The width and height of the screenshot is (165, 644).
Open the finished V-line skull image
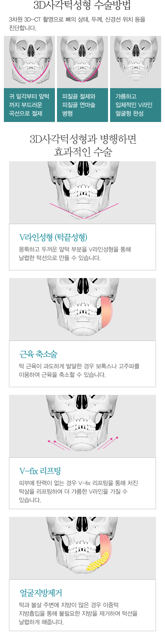136,62
